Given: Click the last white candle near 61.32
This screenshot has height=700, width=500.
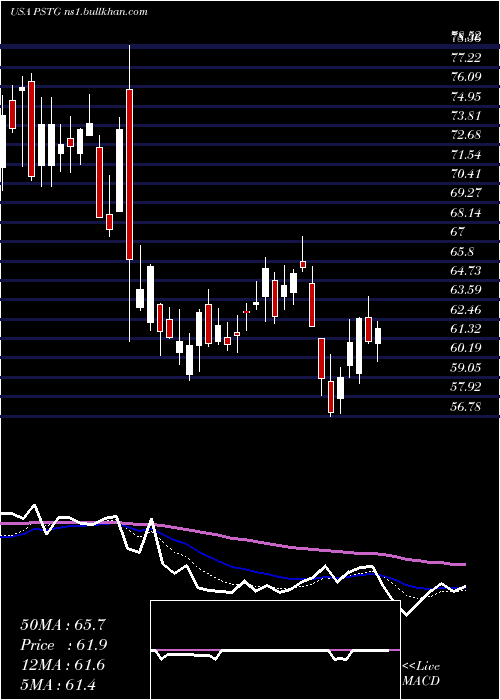Looking at the screenshot, I should click(378, 336).
